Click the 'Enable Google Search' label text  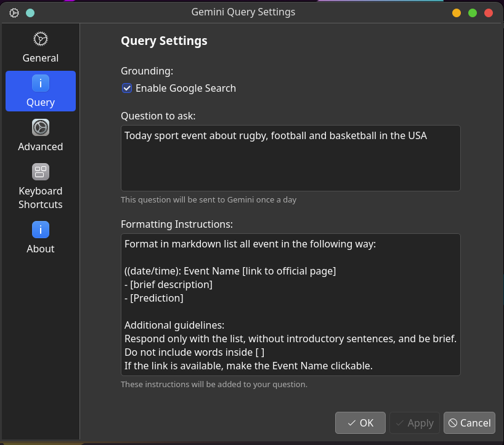point(186,88)
